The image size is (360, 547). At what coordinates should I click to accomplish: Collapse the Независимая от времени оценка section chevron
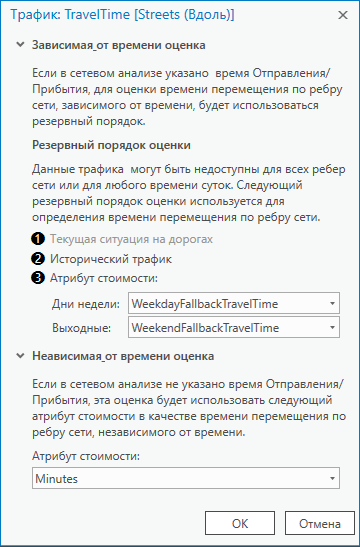click(x=21, y=356)
